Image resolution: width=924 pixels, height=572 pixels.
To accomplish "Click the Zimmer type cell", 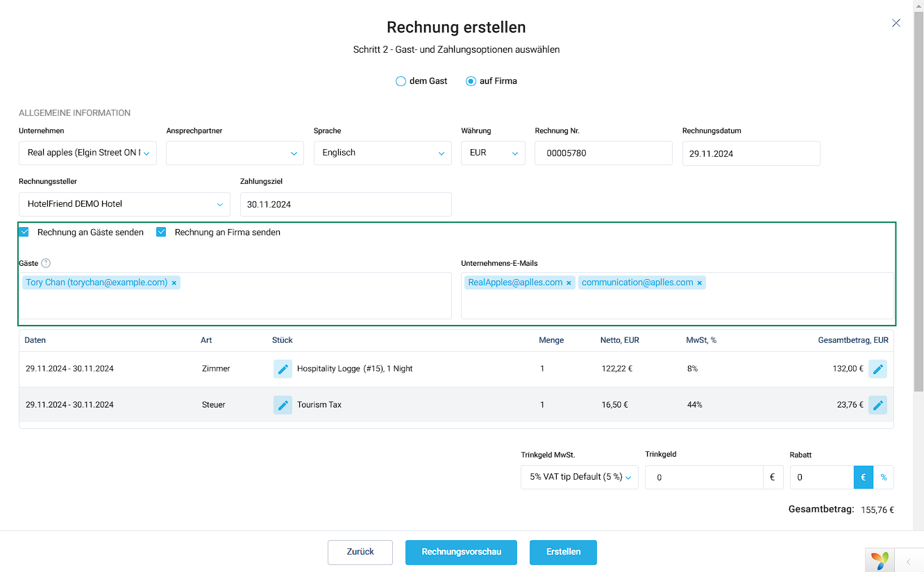I will 216,369.
